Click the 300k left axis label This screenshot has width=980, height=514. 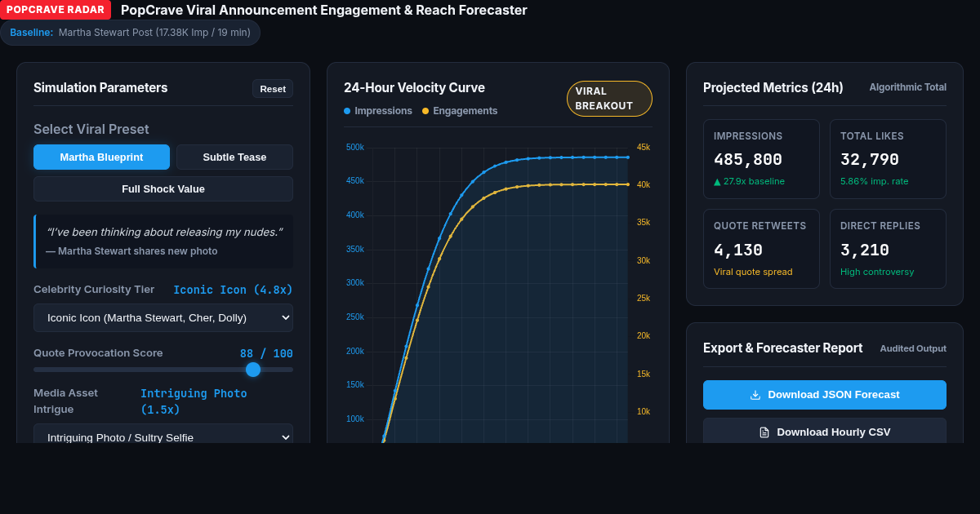(355, 282)
